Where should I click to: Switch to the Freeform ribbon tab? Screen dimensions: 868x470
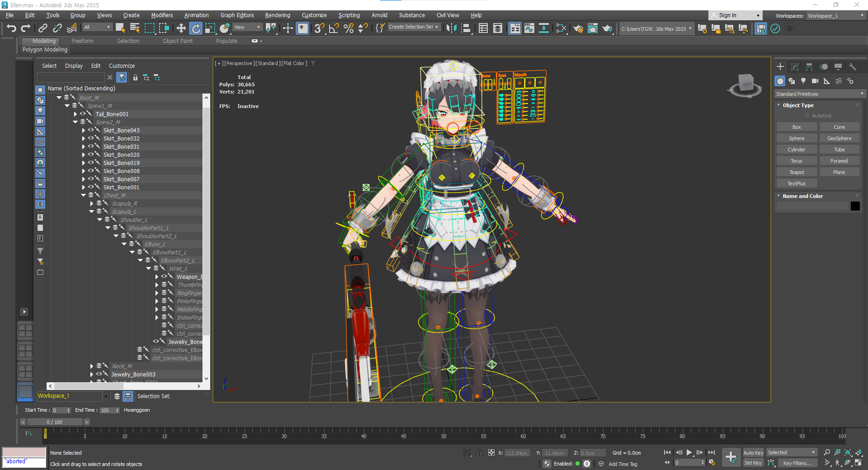[x=82, y=41]
